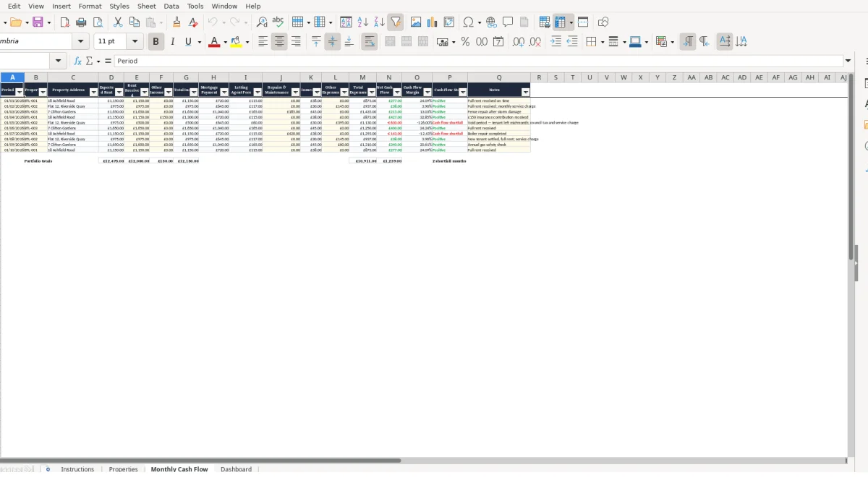Center vertically toggle
Viewport: 868px width, 488px height.
tap(332, 42)
